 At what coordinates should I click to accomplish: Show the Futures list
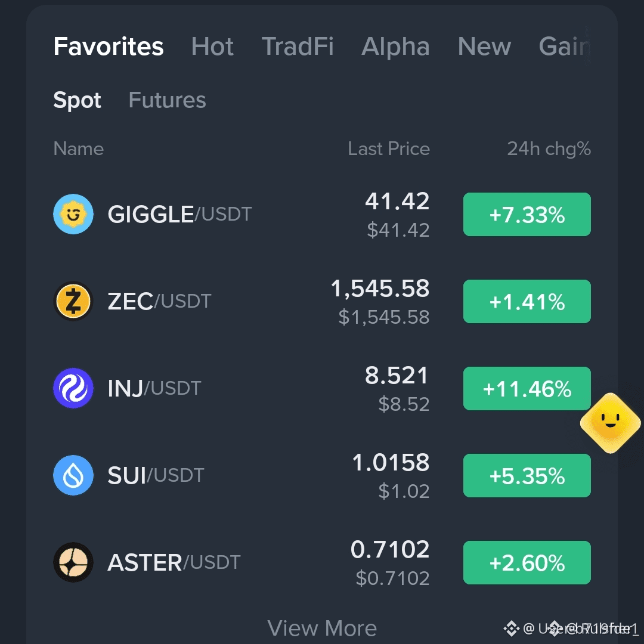coord(167,100)
